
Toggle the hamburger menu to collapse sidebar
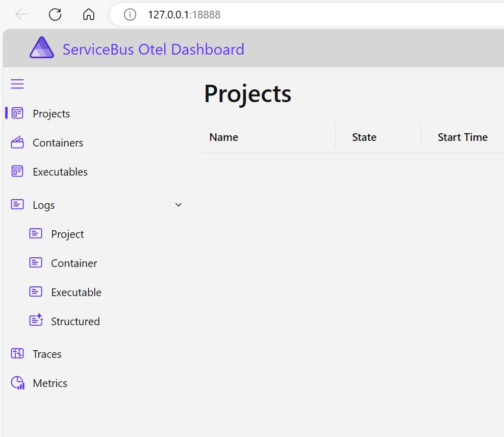point(17,83)
